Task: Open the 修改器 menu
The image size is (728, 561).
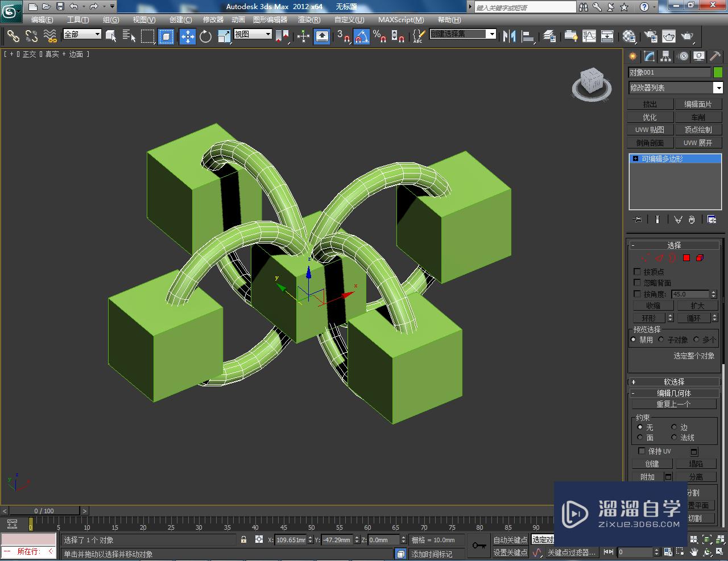Action: coord(213,20)
